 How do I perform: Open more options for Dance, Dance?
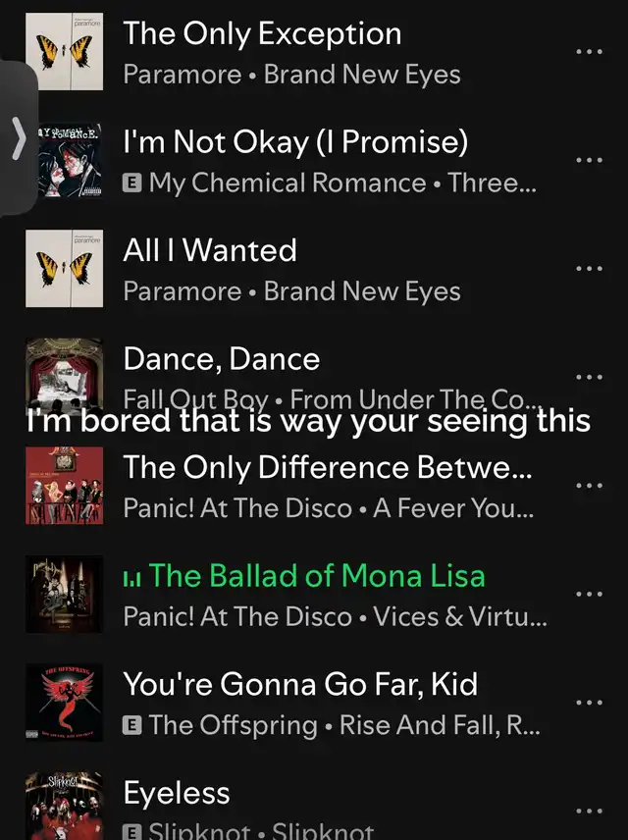pyautogui.click(x=589, y=377)
